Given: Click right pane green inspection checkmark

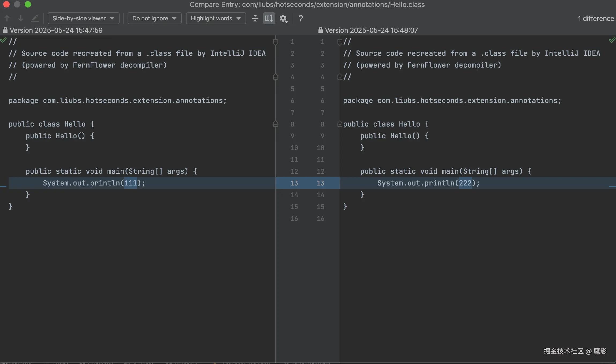Looking at the screenshot, I should point(612,40).
